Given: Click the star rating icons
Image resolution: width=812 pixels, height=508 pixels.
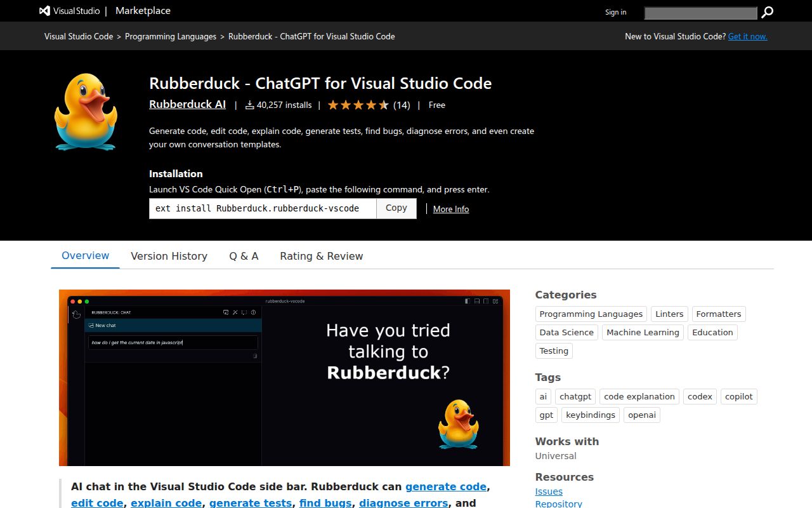Looking at the screenshot, I should pos(358,105).
